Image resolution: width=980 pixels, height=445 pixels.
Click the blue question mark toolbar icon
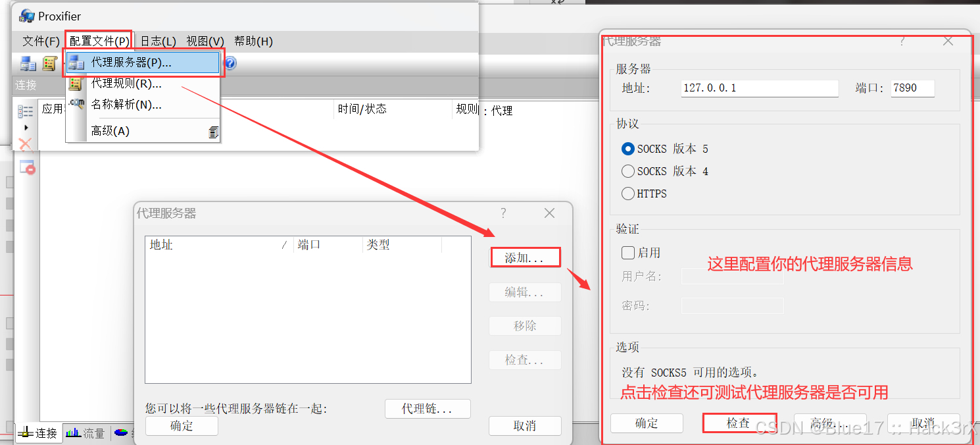[x=230, y=63]
